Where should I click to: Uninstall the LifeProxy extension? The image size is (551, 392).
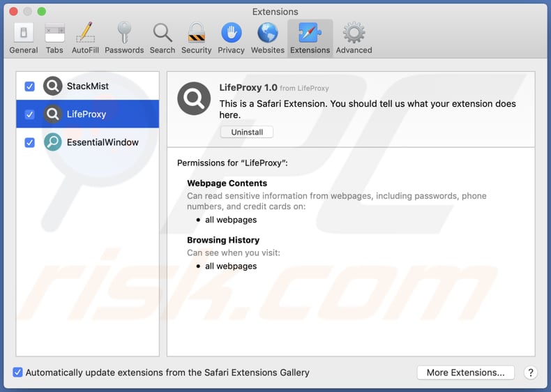click(247, 133)
